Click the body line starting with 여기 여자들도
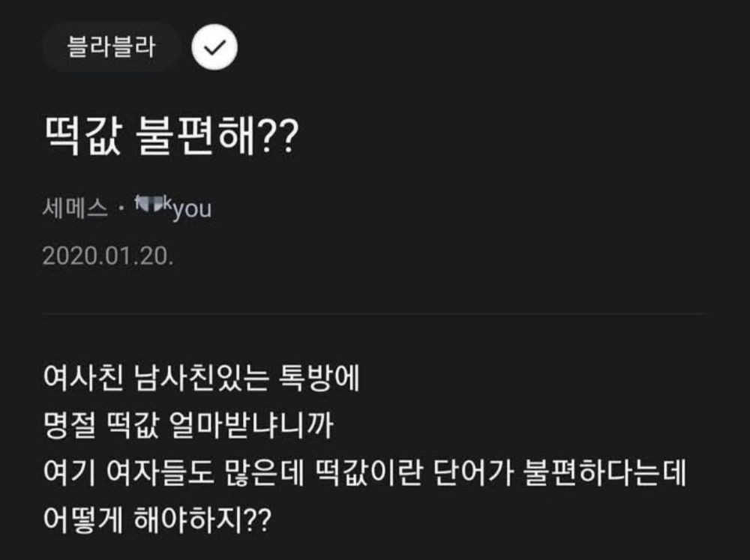This screenshot has height=560, width=750. click(x=366, y=474)
